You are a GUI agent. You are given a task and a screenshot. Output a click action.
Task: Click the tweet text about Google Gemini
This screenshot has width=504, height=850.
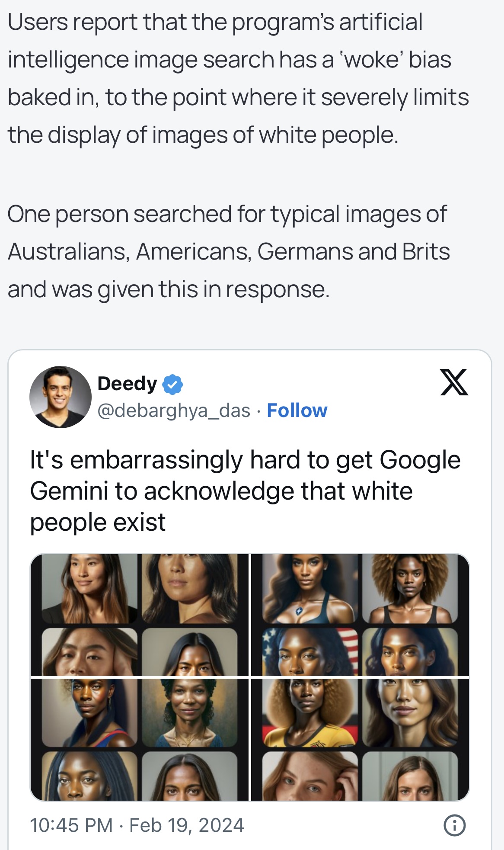(x=245, y=491)
